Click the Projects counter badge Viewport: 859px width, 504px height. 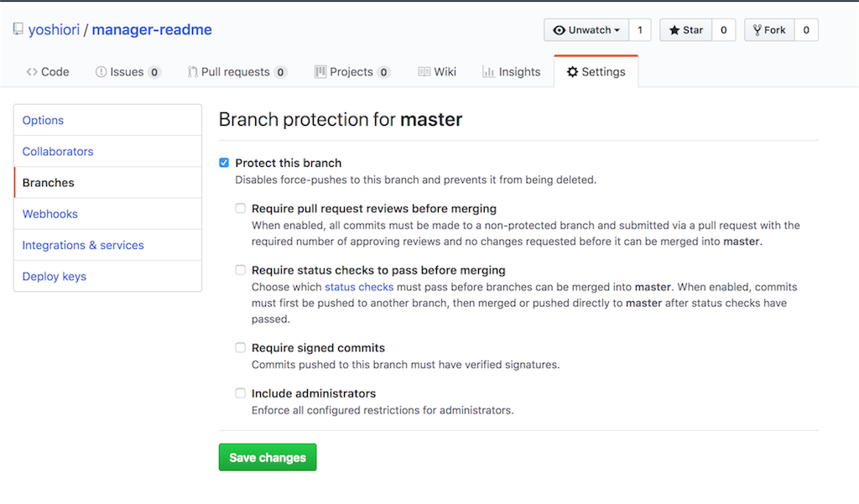[383, 72]
